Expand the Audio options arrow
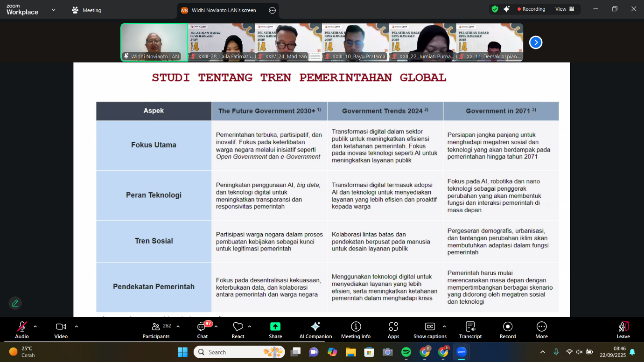Image resolution: width=644 pixels, height=362 pixels. 35,327
